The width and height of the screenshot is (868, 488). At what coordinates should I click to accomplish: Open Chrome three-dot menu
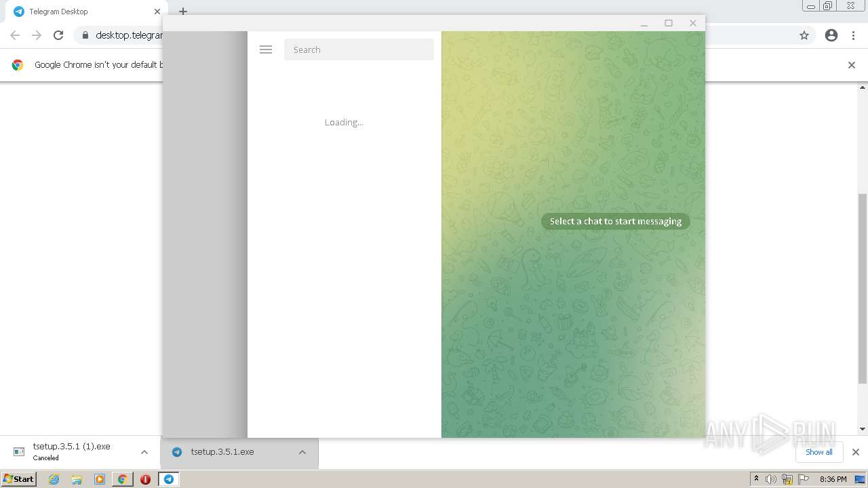click(854, 35)
